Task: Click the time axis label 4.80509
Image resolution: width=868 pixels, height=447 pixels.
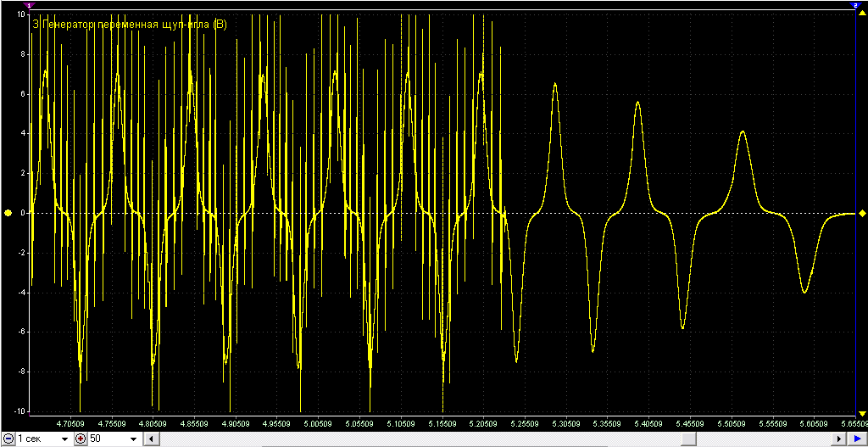Action: (x=153, y=422)
